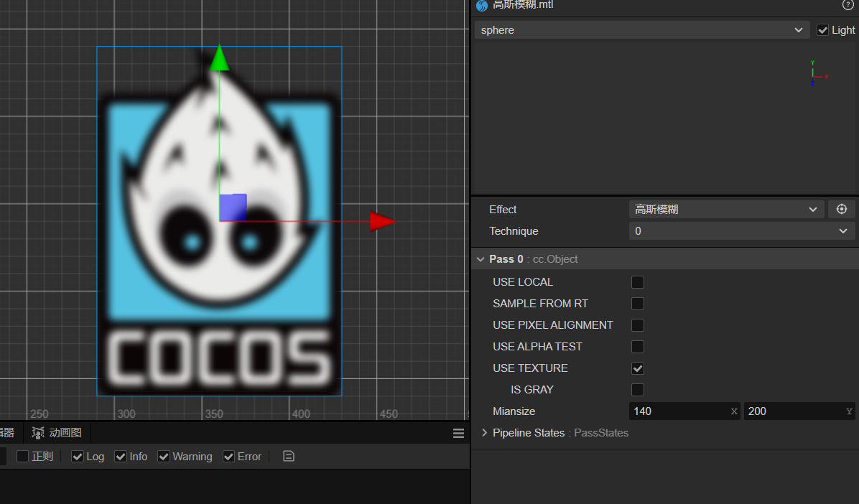Click the USE TEXTURE label

tap(530, 368)
